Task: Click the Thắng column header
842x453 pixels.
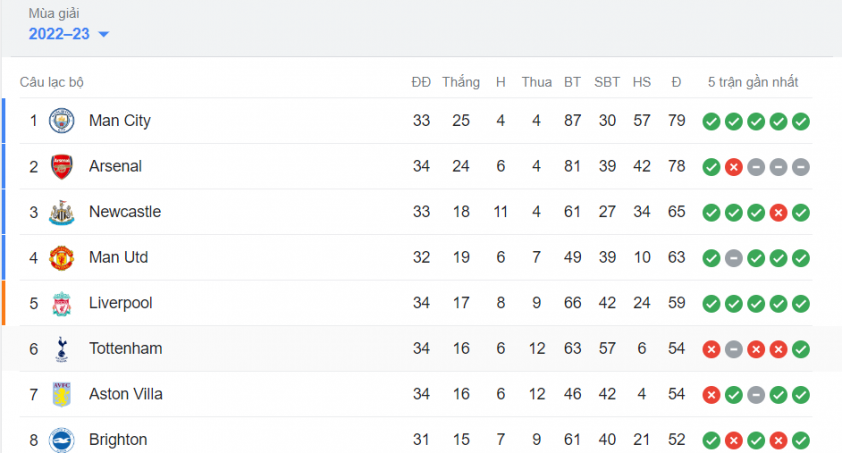Action: point(461,82)
